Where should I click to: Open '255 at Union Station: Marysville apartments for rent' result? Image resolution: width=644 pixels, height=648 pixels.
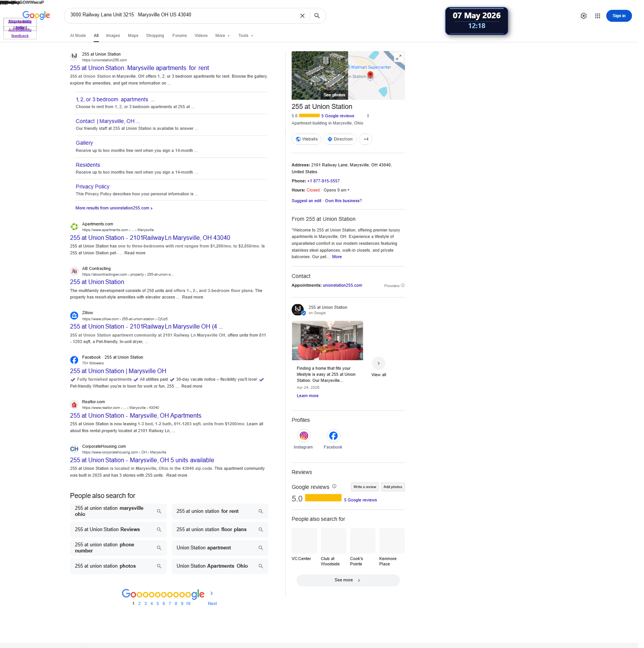[139, 68]
